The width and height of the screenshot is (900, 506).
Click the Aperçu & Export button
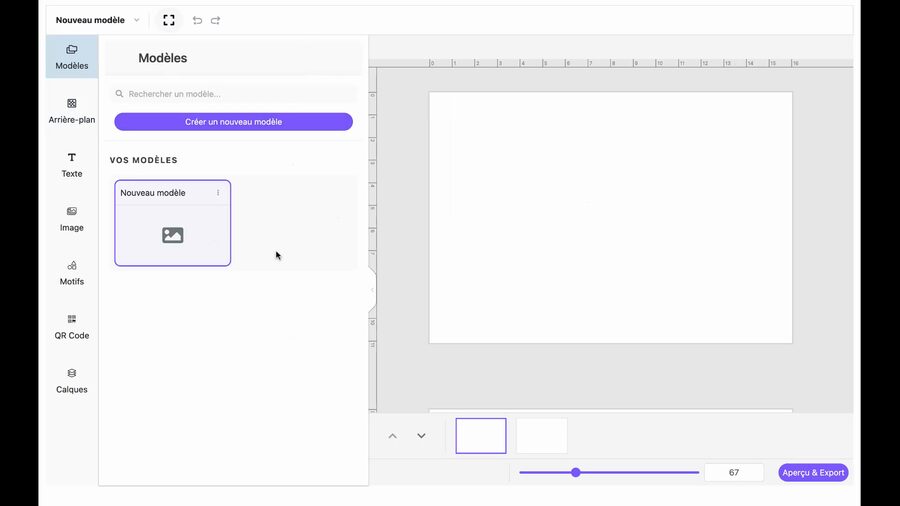click(x=813, y=473)
